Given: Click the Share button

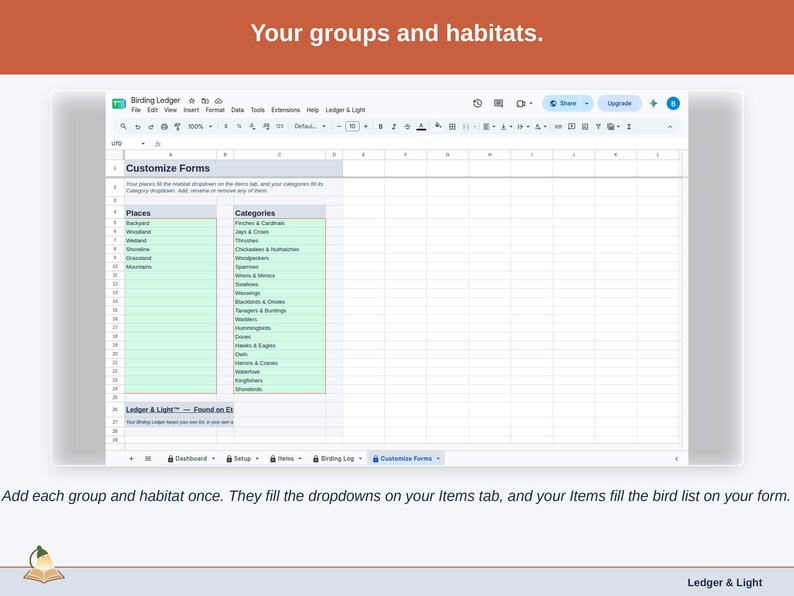Looking at the screenshot, I should pos(563,103).
